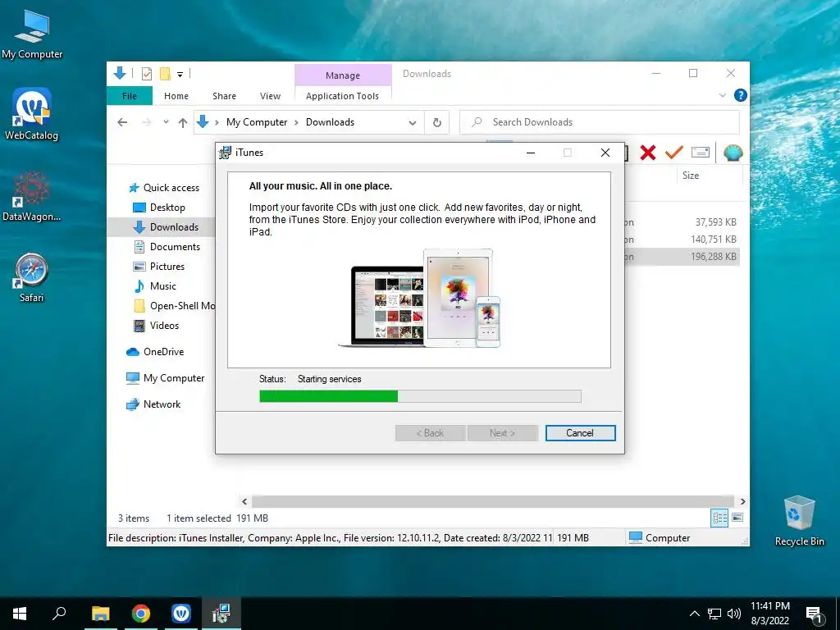Cancel the iTunes installation
This screenshot has height=630, width=840.
[x=580, y=433]
